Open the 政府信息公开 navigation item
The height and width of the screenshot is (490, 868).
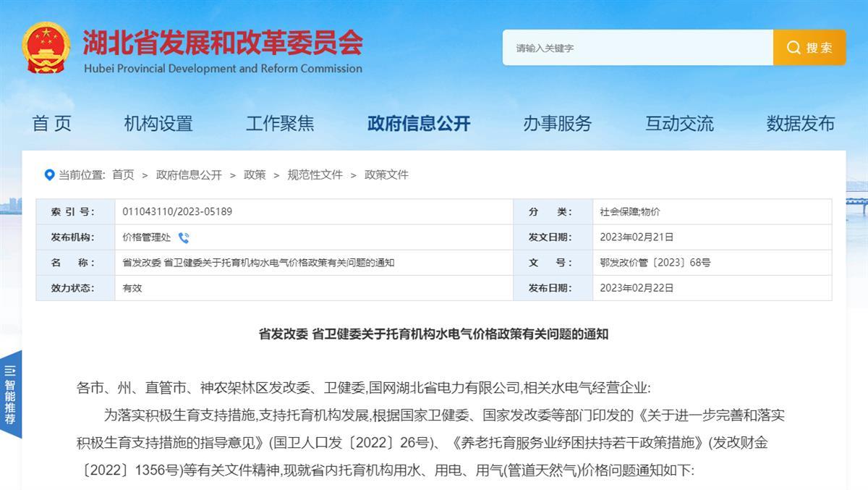(x=419, y=124)
